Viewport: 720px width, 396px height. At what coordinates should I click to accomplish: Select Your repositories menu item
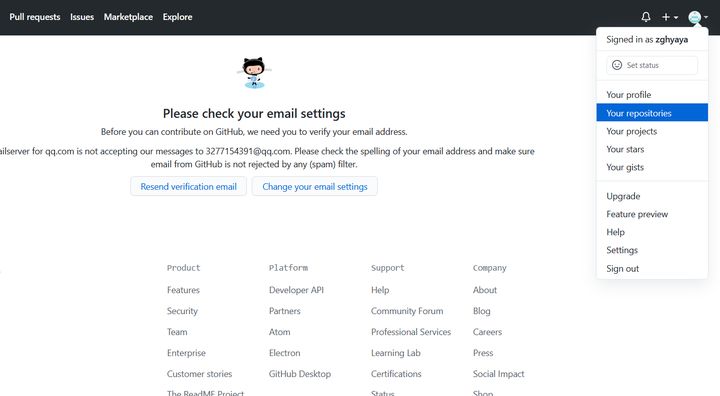(652, 113)
